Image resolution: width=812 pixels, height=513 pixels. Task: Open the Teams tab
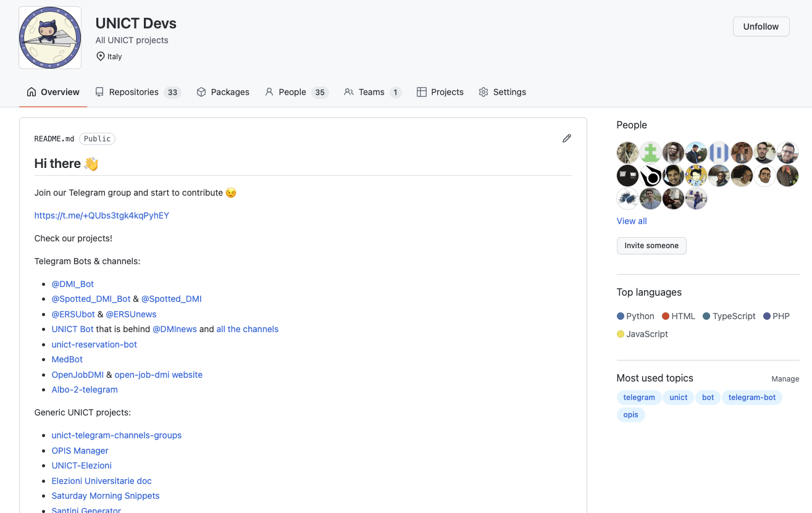(x=372, y=92)
